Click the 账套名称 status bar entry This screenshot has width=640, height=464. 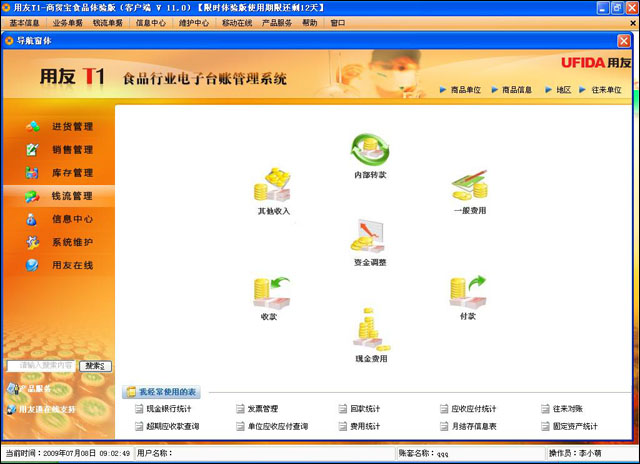click(424, 453)
